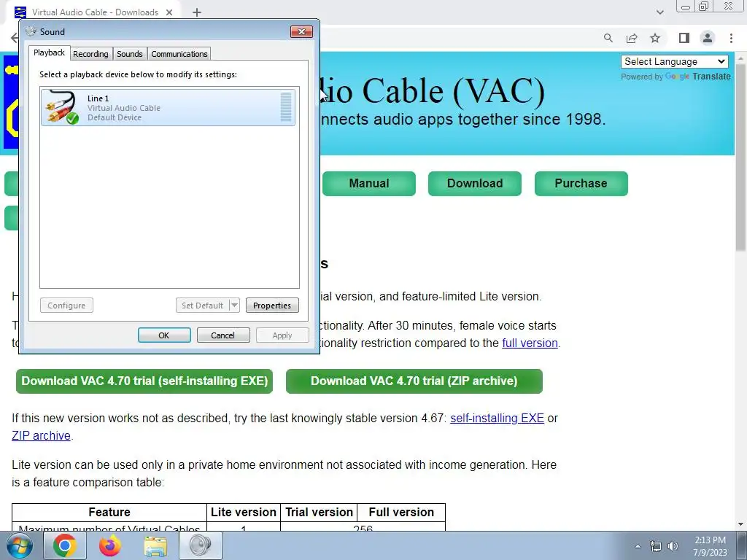Cancel the Sound dialog
The width and height of the screenshot is (747, 560).
tap(223, 335)
